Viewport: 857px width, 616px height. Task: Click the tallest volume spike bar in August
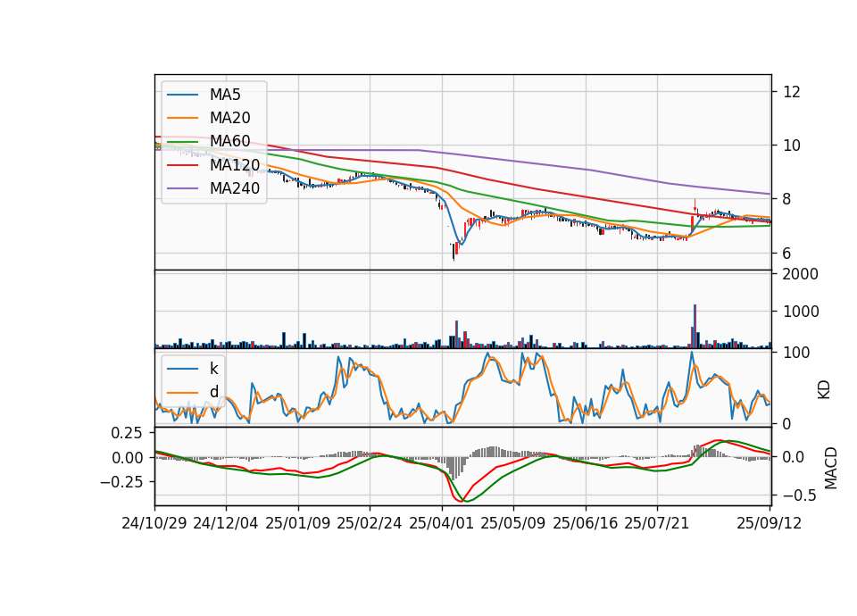point(695,326)
